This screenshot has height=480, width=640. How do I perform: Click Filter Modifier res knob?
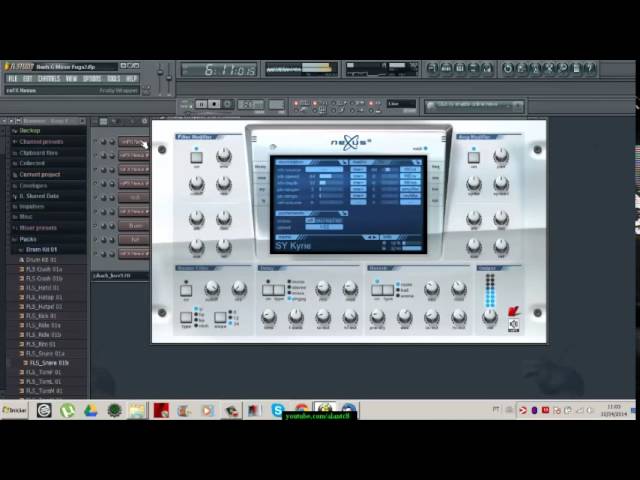click(224, 184)
